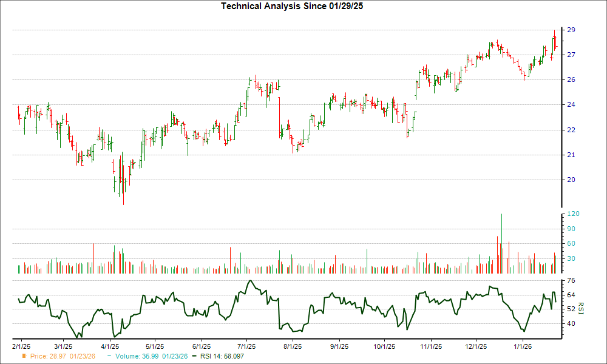
Task: Expand the RSI indicator subpanel
Action: click(285, 306)
